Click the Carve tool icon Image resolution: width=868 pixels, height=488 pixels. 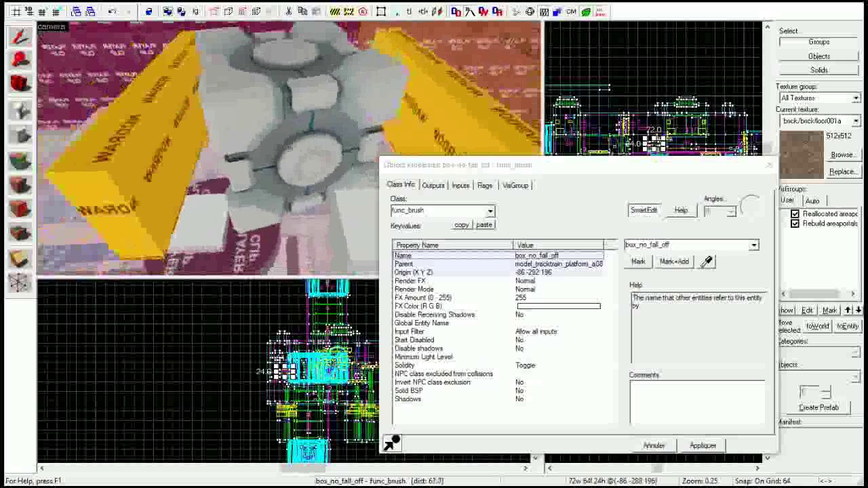(149, 12)
